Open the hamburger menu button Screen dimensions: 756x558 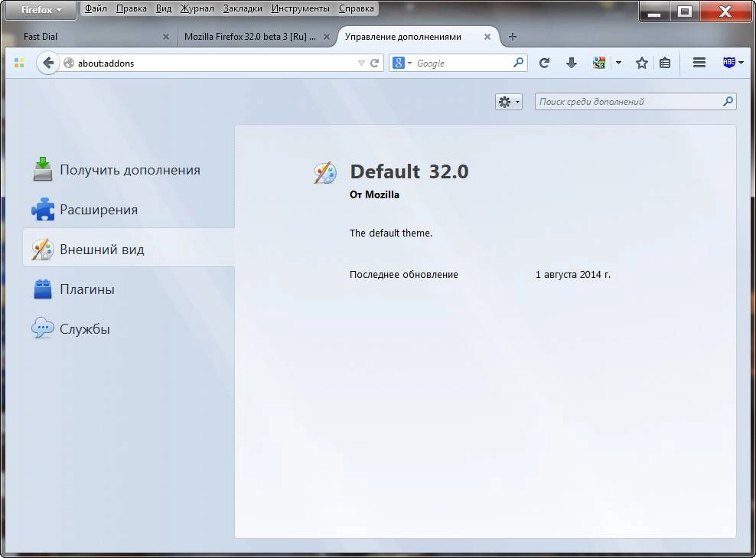[699, 62]
